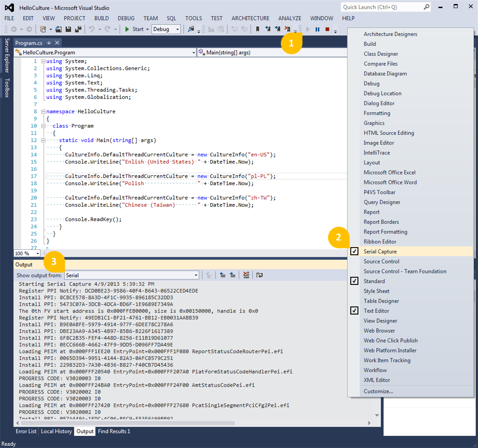Click Clear Bookmarks icon with red X
Screen dimensions: 478x448
pos(287,29)
